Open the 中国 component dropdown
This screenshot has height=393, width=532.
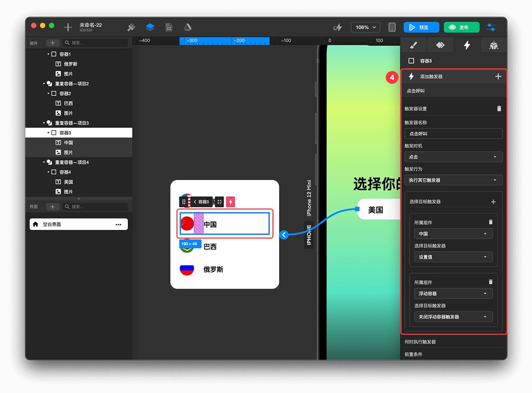coord(453,234)
